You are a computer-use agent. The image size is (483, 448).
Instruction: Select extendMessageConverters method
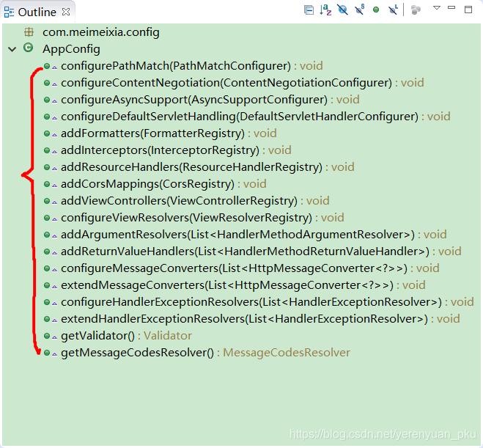coord(243,285)
